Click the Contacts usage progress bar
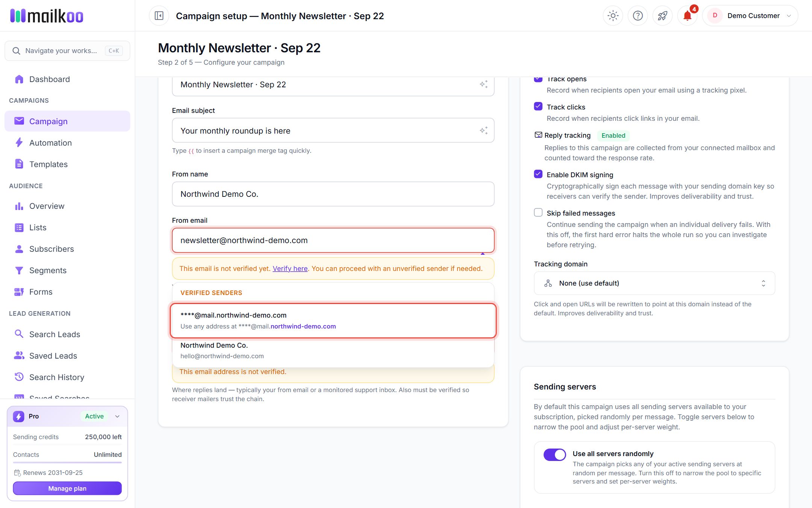The width and height of the screenshot is (812, 508). [x=67, y=462]
